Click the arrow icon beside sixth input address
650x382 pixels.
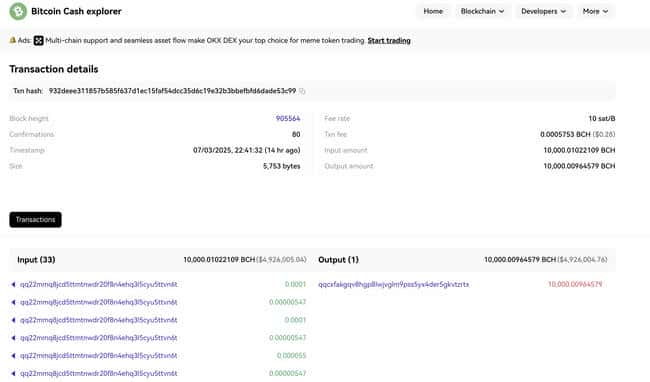[13, 373]
